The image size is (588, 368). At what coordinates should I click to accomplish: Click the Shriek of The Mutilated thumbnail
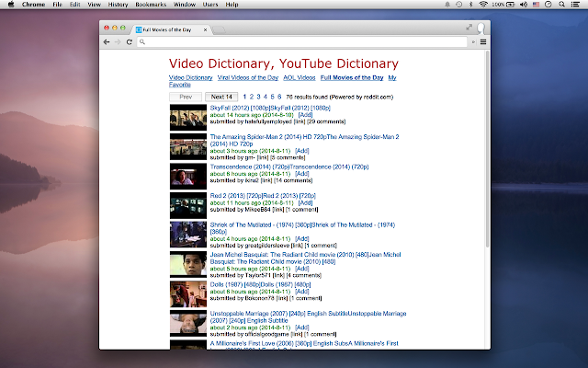coord(188,235)
